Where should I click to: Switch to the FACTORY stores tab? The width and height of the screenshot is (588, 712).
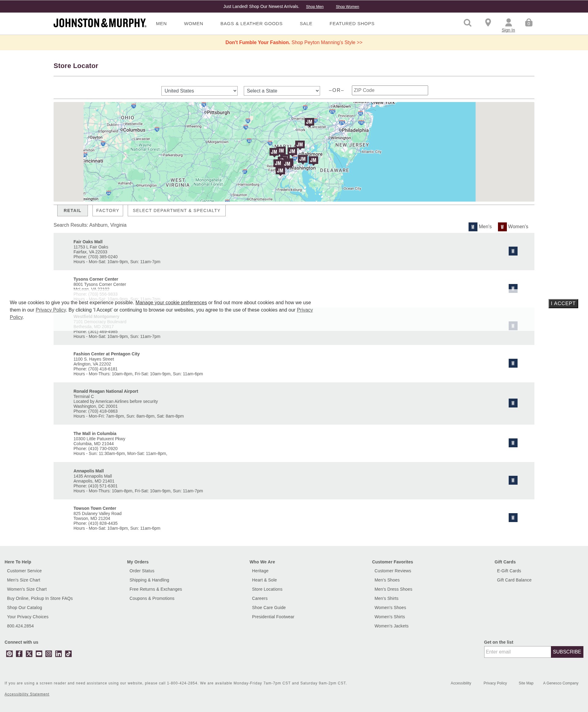(x=108, y=210)
